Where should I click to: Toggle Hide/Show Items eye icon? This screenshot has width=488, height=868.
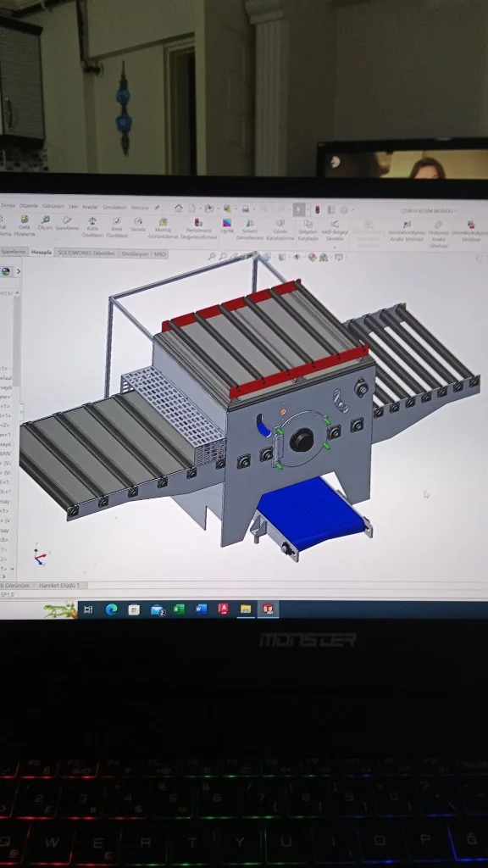click(297, 257)
